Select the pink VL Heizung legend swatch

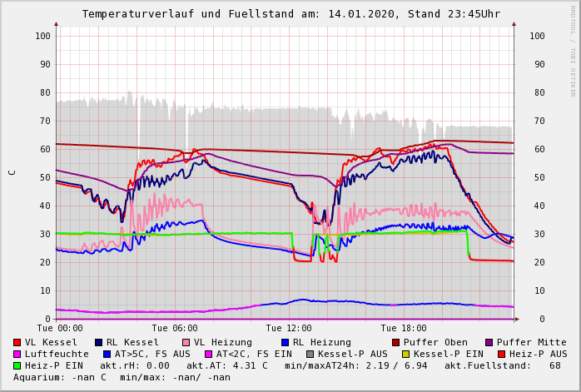coord(186,342)
